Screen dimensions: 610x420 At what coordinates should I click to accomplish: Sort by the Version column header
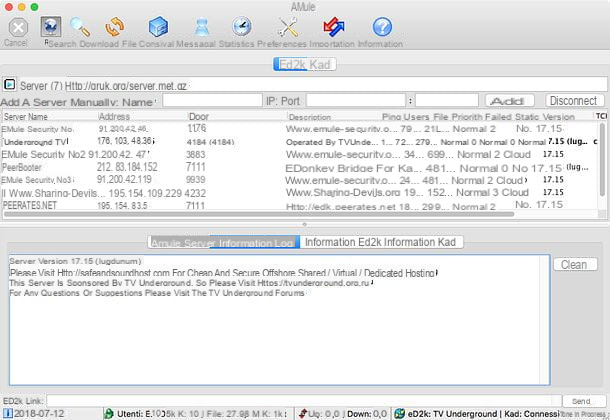coord(559,117)
